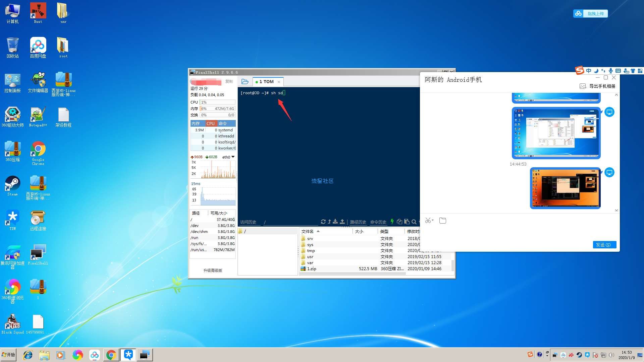The image size is (644, 362).
Task: Click the Sogou 中 language toggle
Action: point(589,71)
